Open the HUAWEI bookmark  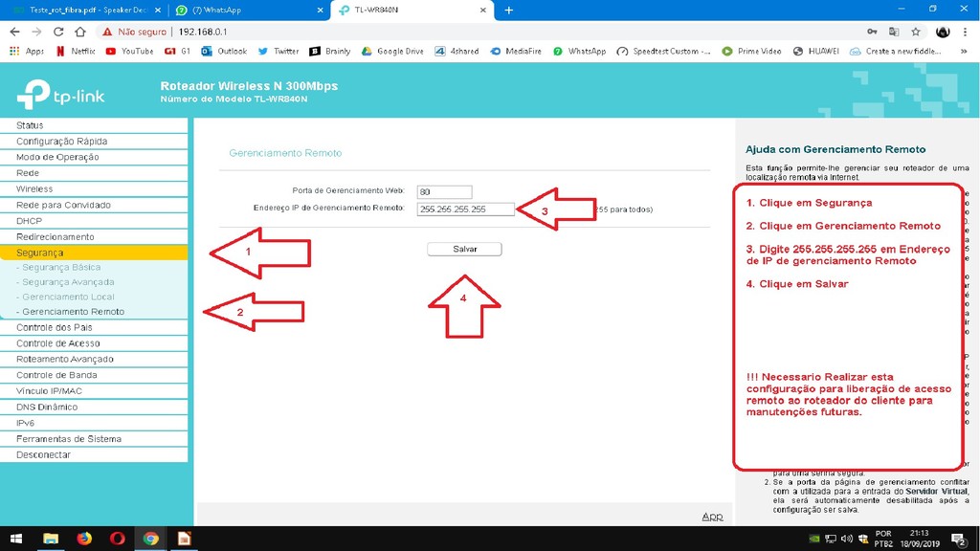(x=815, y=52)
